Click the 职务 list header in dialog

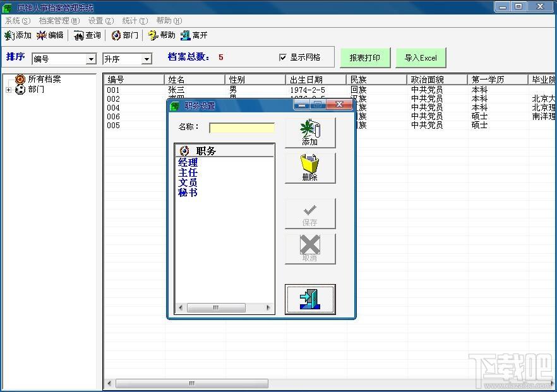[x=225, y=151]
